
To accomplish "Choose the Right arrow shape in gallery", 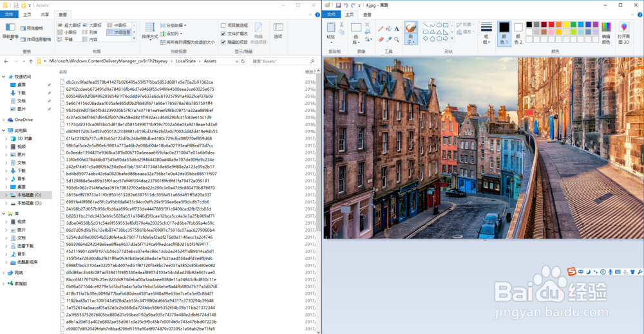I will [446, 39].
